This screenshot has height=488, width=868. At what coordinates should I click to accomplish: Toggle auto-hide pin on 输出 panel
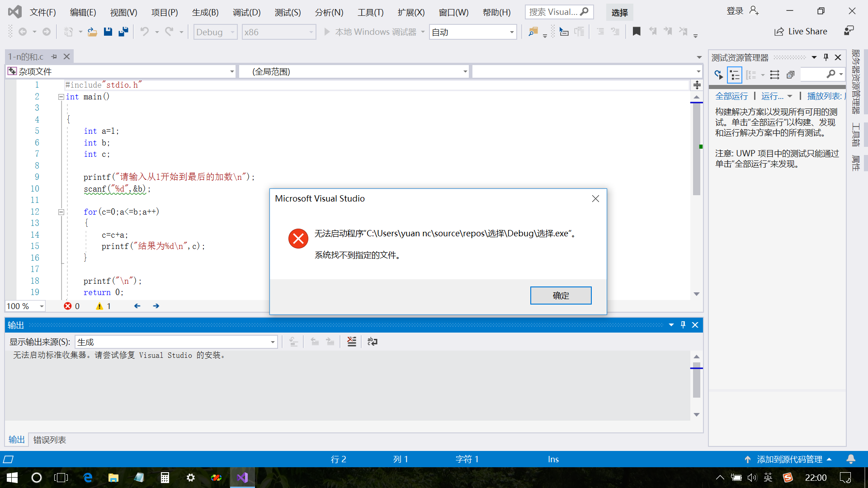[683, 325]
